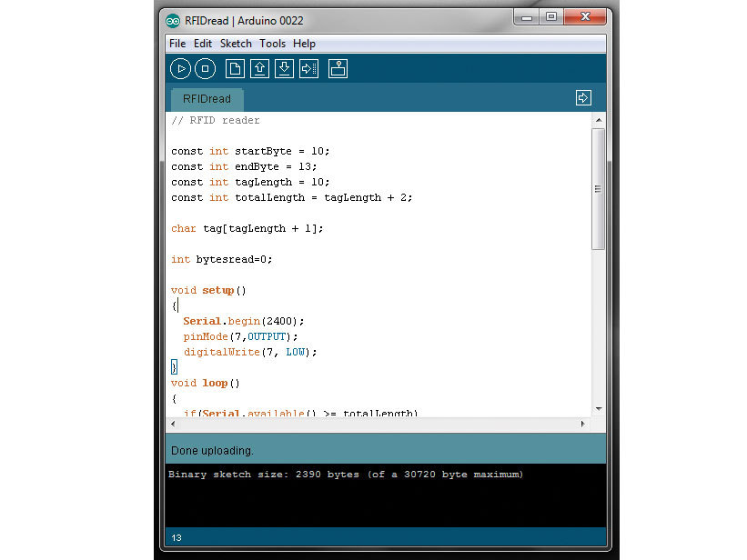
Task: Open the Sketch menu
Action: [x=236, y=44]
